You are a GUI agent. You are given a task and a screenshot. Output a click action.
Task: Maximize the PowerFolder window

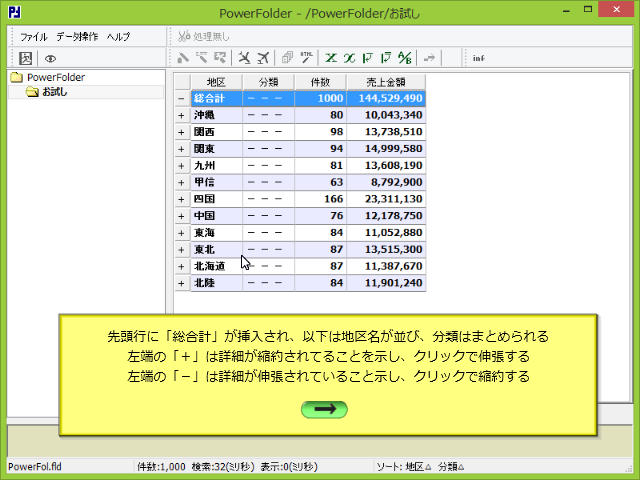pyautogui.click(x=588, y=9)
